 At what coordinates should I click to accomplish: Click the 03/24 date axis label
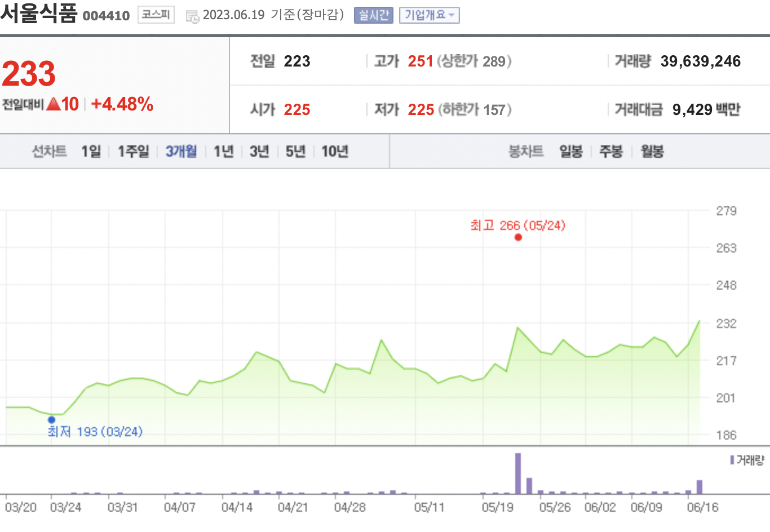point(65,507)
